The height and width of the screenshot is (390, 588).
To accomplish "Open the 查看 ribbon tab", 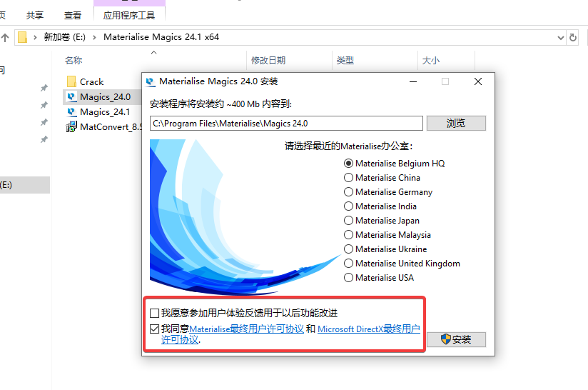I will [73, 16].
